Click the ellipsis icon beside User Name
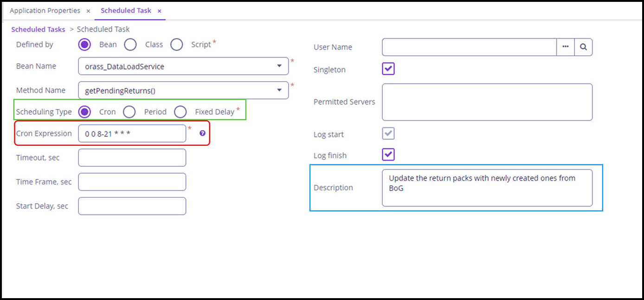This screenshot has height=300, width=644. pos(566,47)
